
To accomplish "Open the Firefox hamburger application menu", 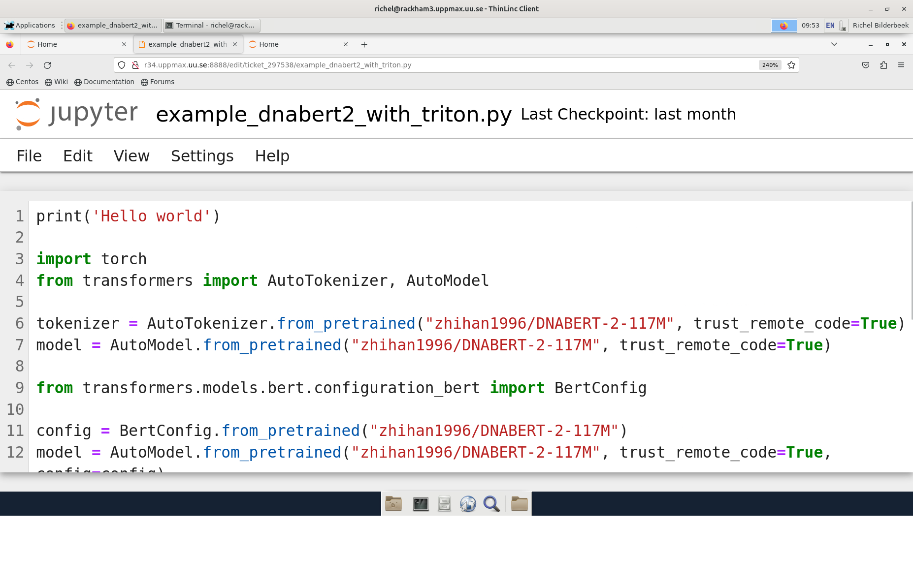I will (x=902, y=64).
